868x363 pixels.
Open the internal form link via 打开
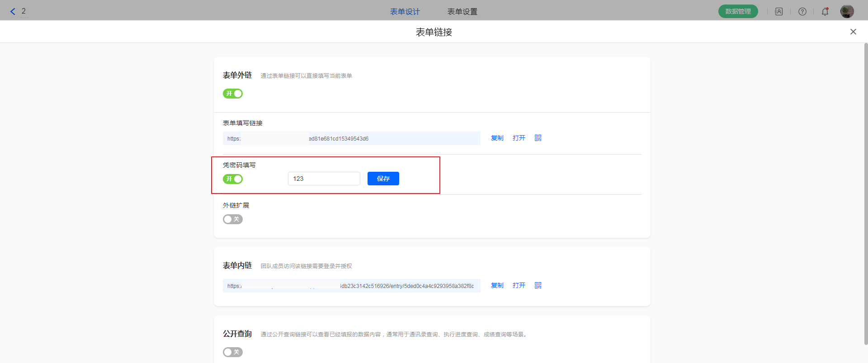pyautogui.click(x=519, y=285)
